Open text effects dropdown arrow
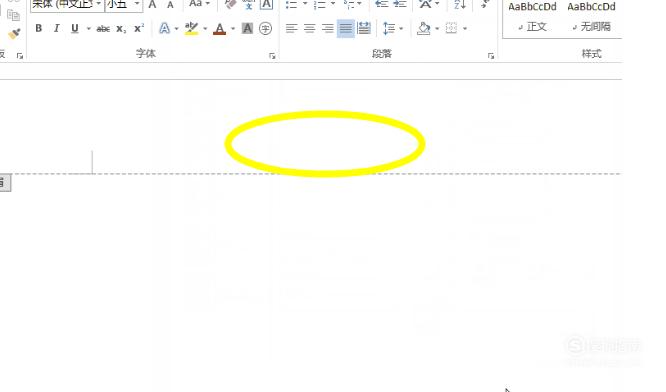 (177, 28)
